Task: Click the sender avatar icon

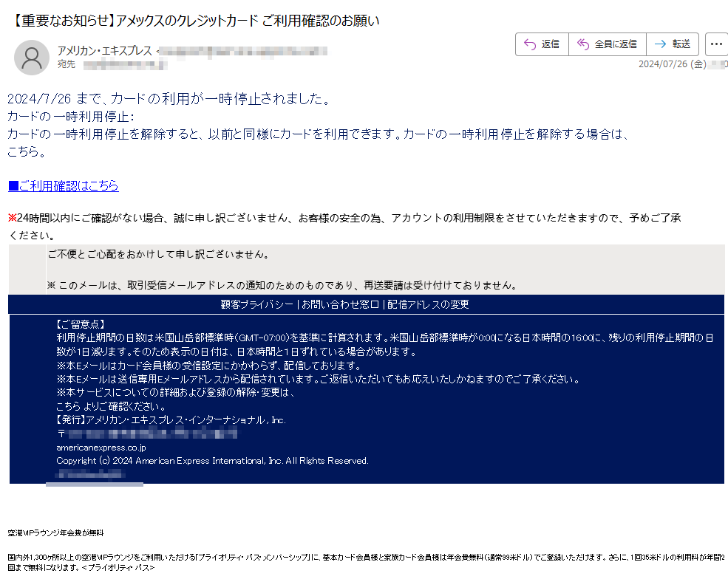Action: (32, 58)
